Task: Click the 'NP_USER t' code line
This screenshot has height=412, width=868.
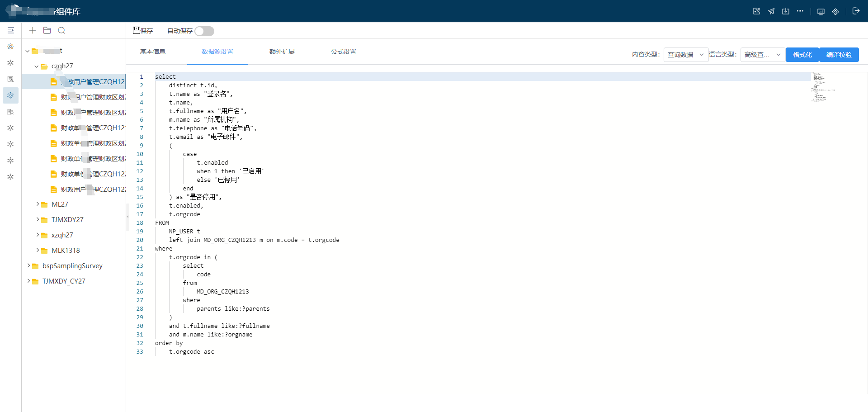Action: coord(184,232)
